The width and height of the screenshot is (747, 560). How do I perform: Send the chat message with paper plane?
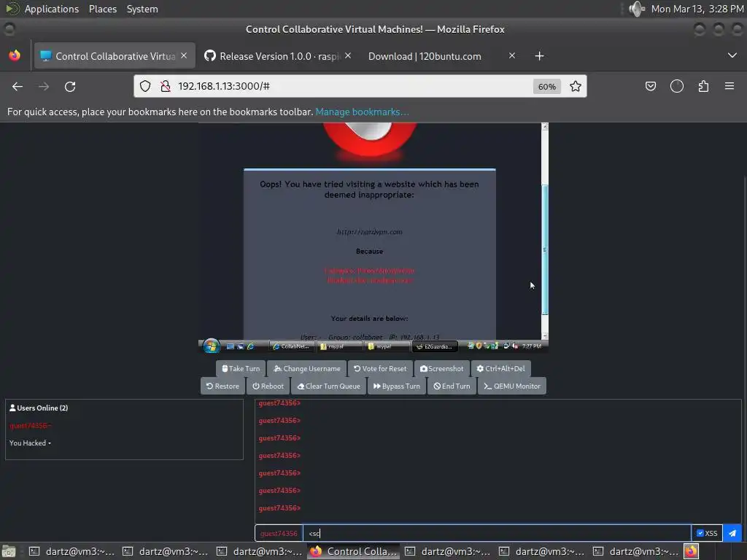point(732,533)
